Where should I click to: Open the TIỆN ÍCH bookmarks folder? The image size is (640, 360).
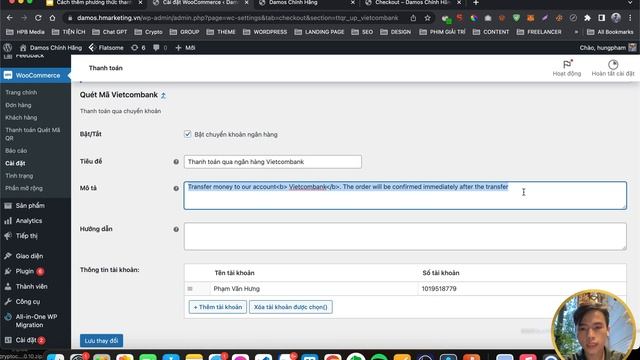point(69,32)
